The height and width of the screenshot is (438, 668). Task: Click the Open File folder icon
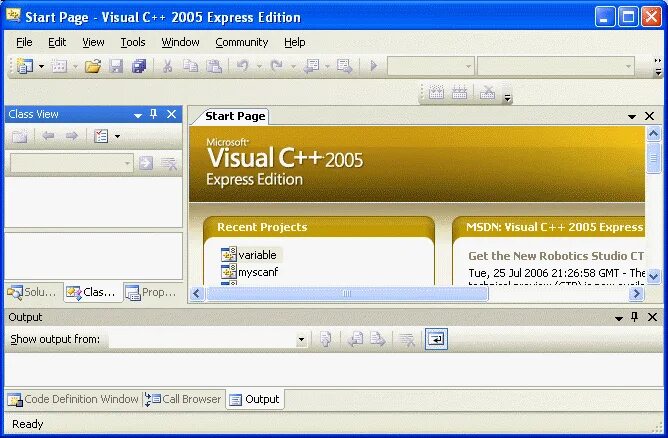[92, 66]
